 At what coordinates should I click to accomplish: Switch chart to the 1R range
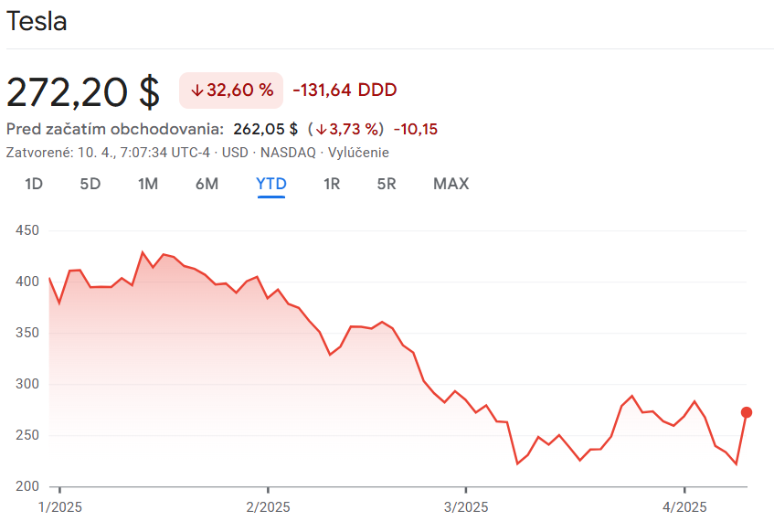[x=332, y=184]
